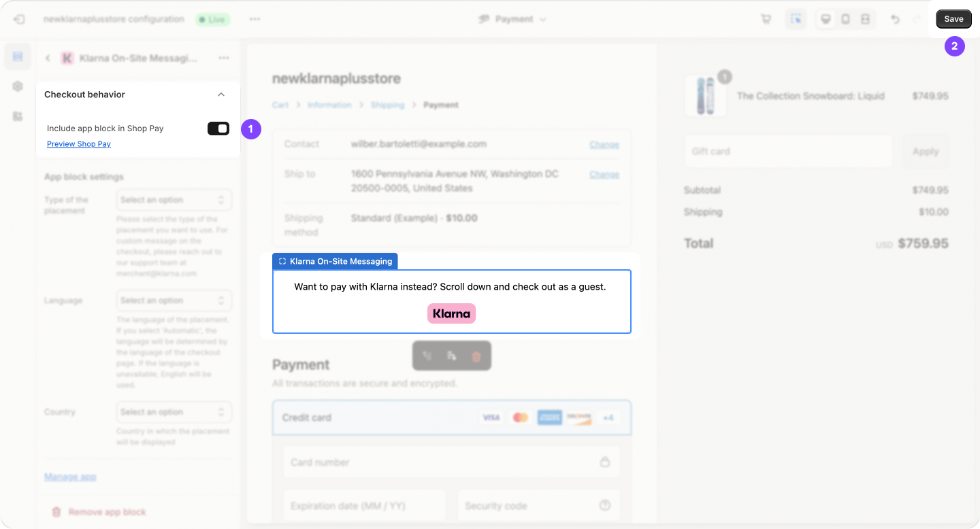
Task: Switch to mobile preview icon
Action: pyautogui.click(x=845, y=19)
